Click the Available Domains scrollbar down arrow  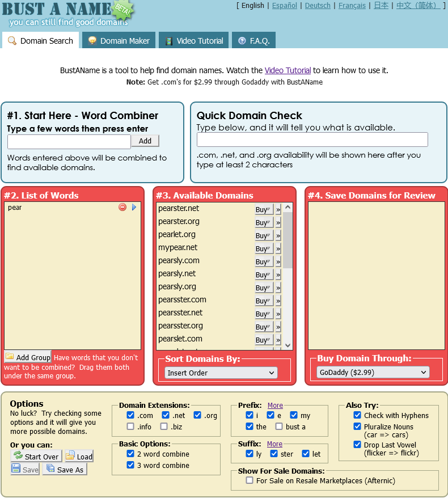(288, 345)
